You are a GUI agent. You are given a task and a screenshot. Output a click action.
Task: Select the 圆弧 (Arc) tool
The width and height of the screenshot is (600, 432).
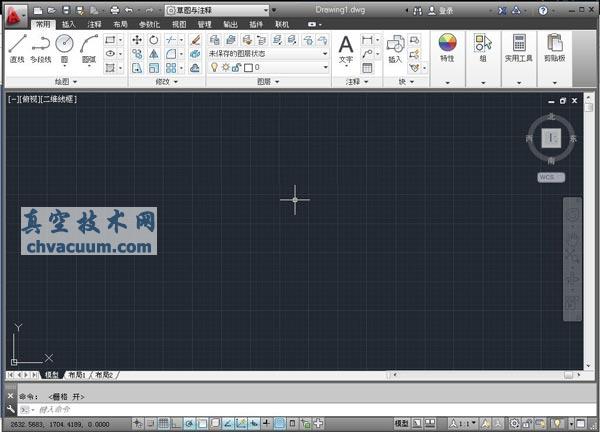[89, 47]
